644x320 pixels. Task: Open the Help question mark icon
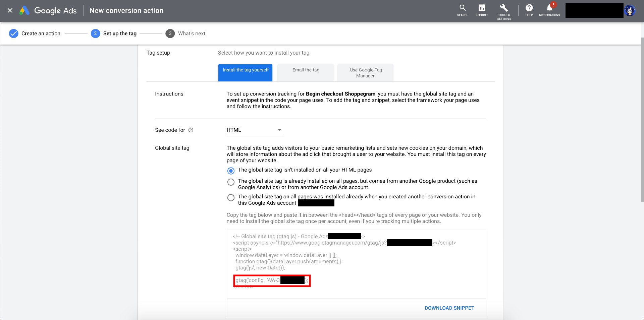529,10
